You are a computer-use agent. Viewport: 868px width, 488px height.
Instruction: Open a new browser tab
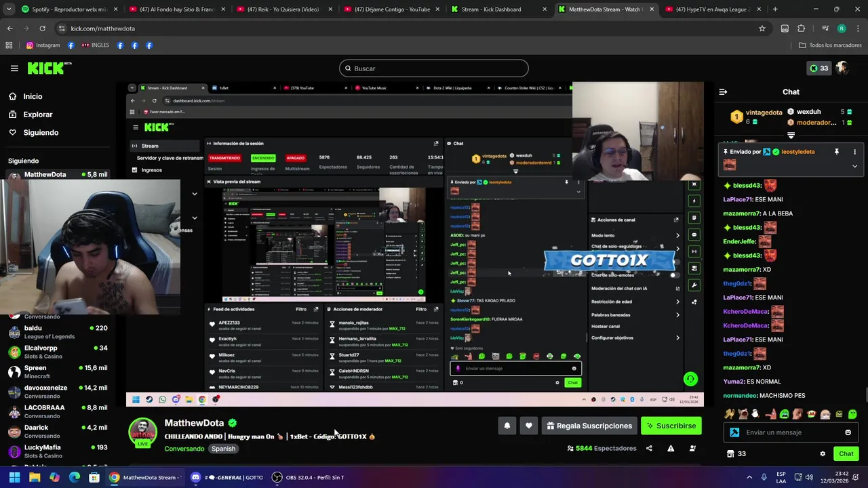[775, 9]
